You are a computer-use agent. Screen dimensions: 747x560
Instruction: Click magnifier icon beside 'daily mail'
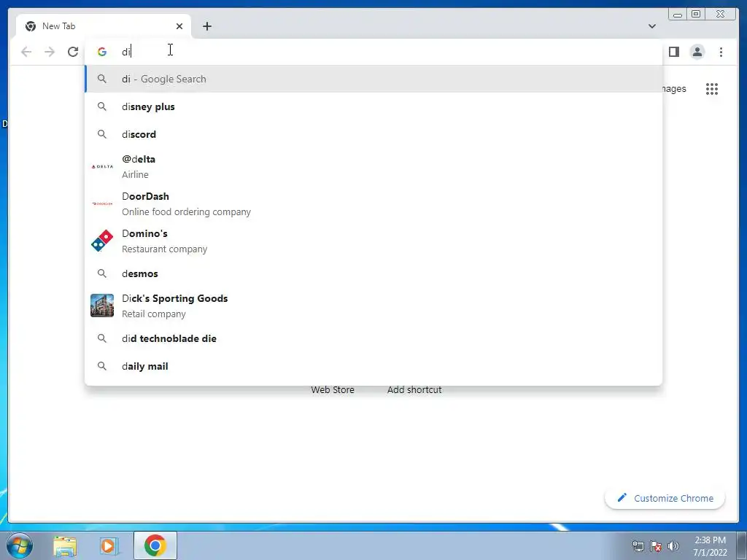102,366
